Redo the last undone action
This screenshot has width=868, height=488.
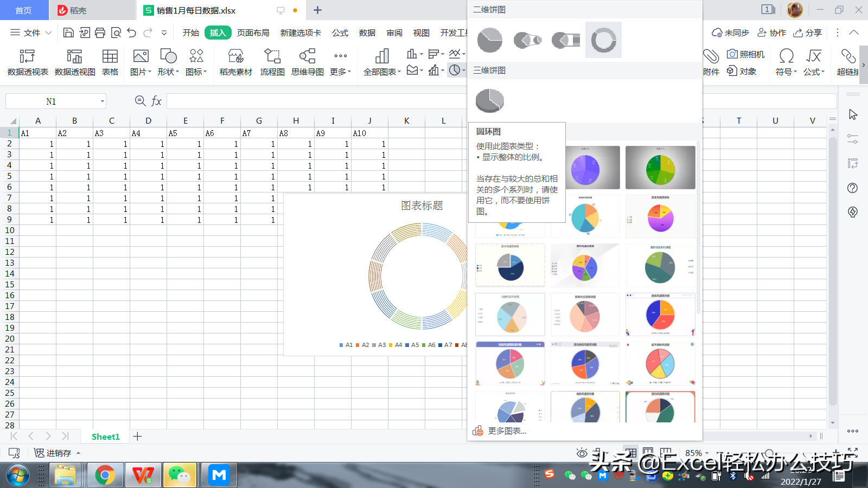click(x=148, y=33)
